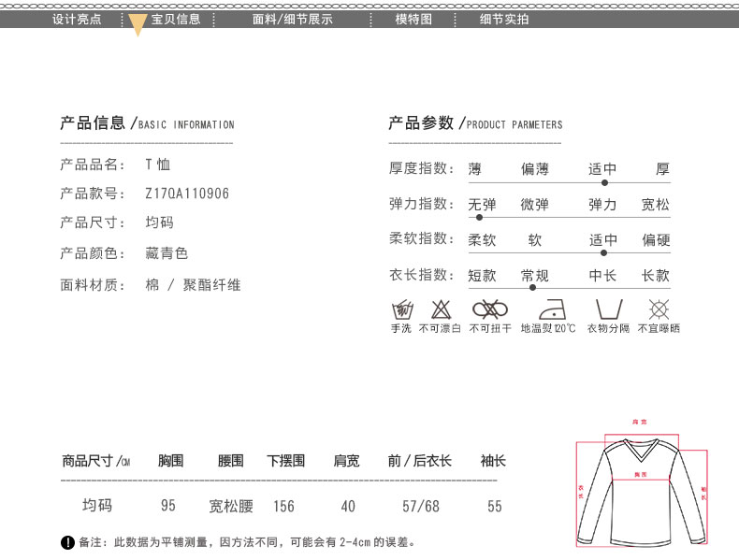
Task: Go to the 模特图 tab
Action: click(x=413, y=19)
